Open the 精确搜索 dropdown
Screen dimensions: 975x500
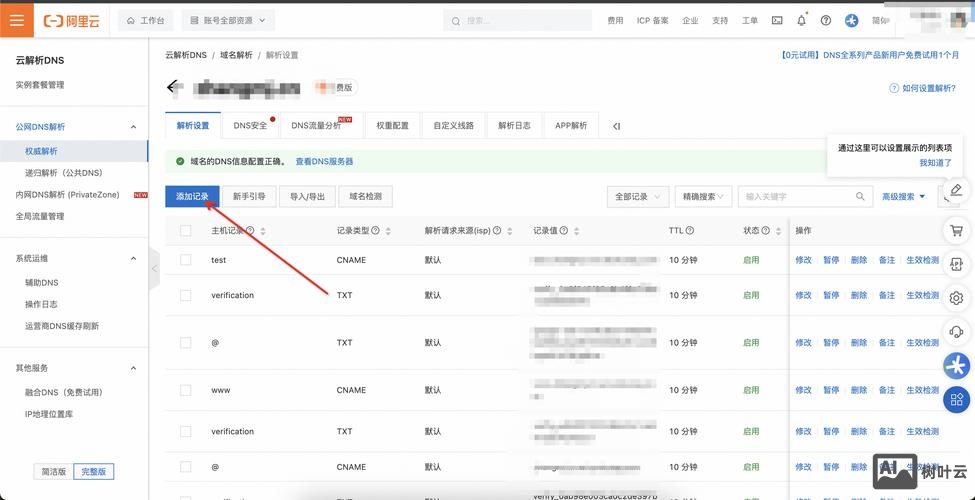703,197
